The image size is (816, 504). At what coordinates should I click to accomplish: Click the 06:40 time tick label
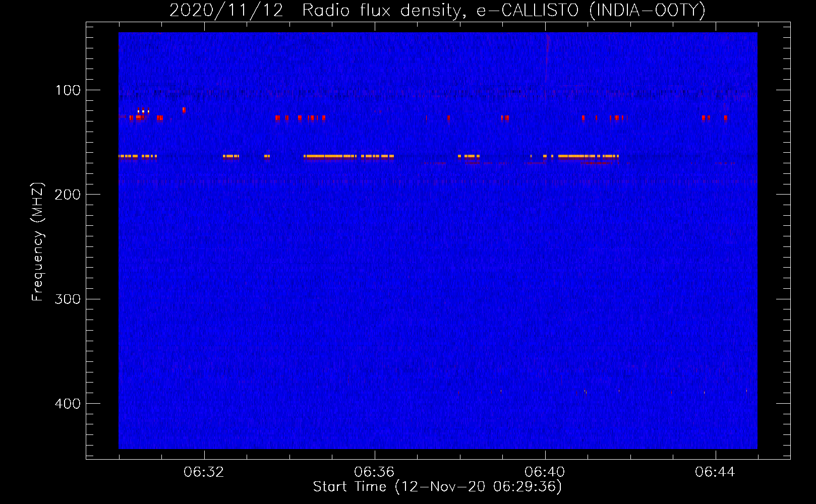coord(545,472)
